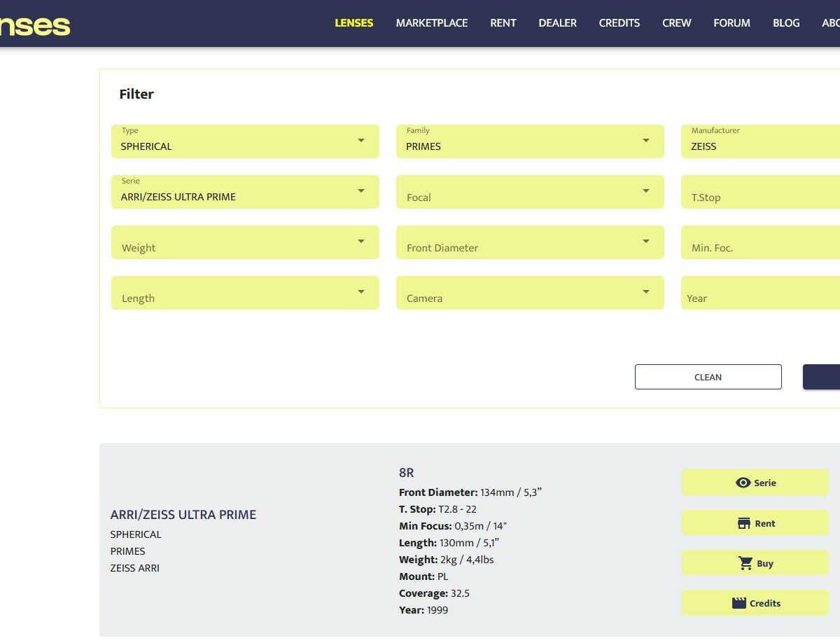Click the Min Focus 0,35m line
Screen dimensions: 840x643
(453, 526)
